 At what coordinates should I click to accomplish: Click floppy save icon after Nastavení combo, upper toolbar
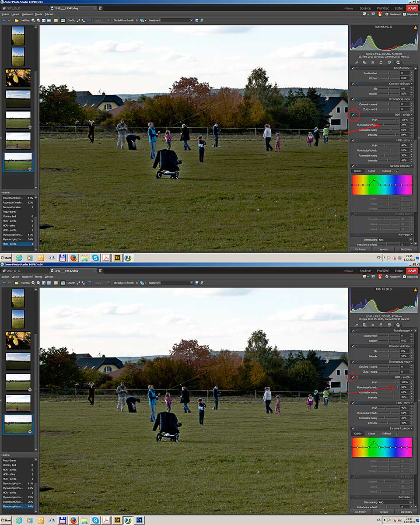197,20
